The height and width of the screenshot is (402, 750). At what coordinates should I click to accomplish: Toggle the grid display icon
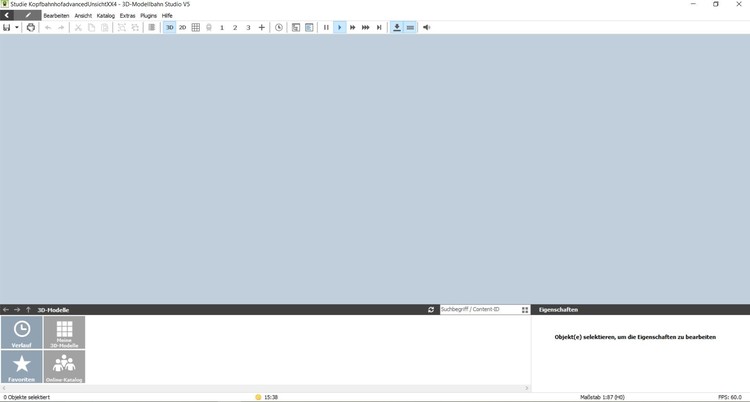pos(196,28)
